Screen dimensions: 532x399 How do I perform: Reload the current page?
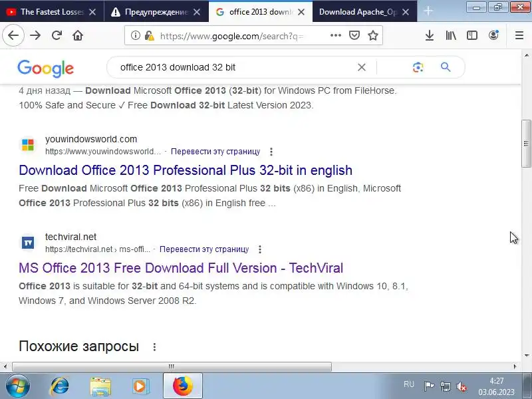pyautogui.click(x=57, y=35)
